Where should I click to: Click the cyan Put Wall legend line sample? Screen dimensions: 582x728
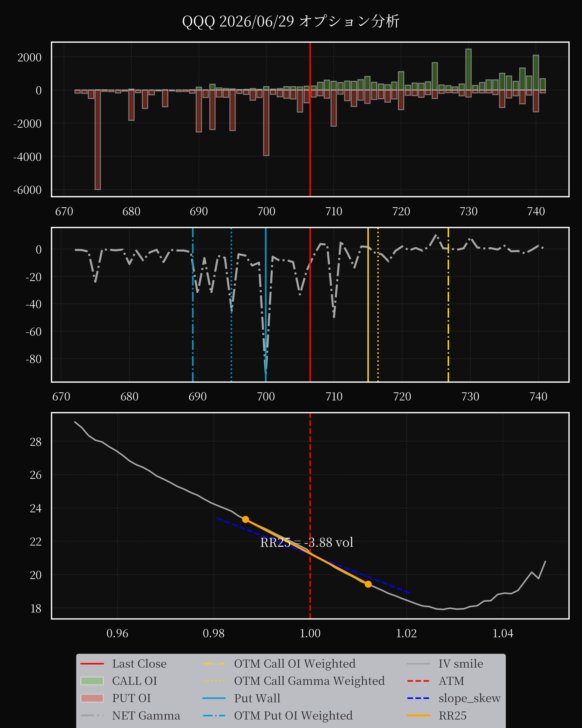click(x=214, y=698)
